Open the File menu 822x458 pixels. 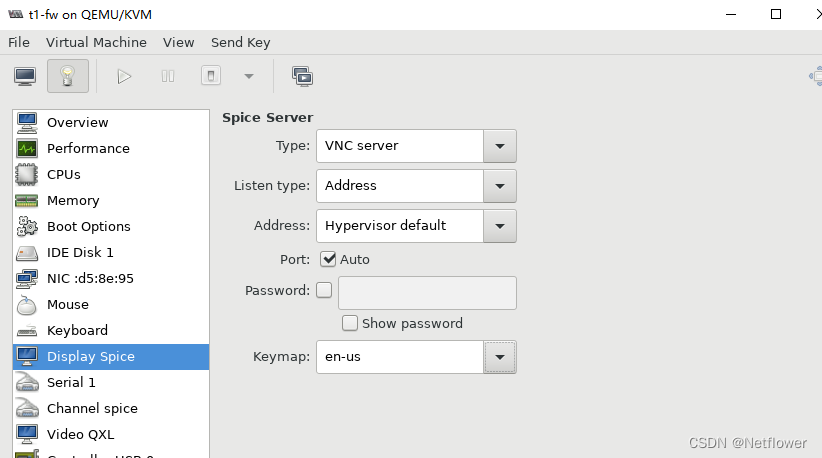point(19,42)
